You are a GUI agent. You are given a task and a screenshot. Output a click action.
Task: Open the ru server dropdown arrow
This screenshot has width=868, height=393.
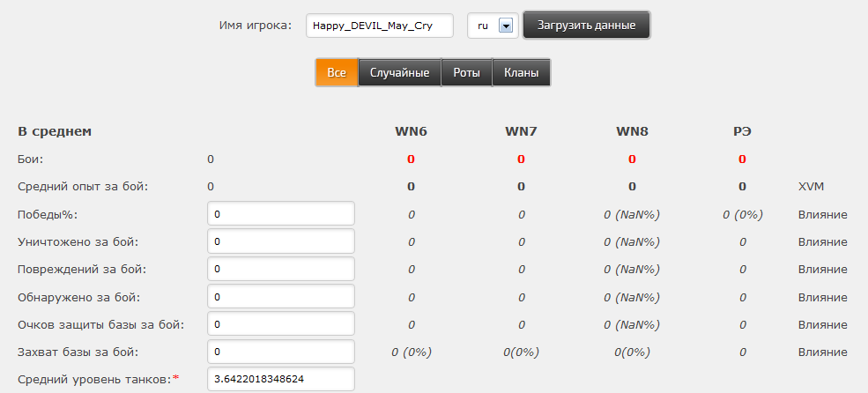point(506,26)
